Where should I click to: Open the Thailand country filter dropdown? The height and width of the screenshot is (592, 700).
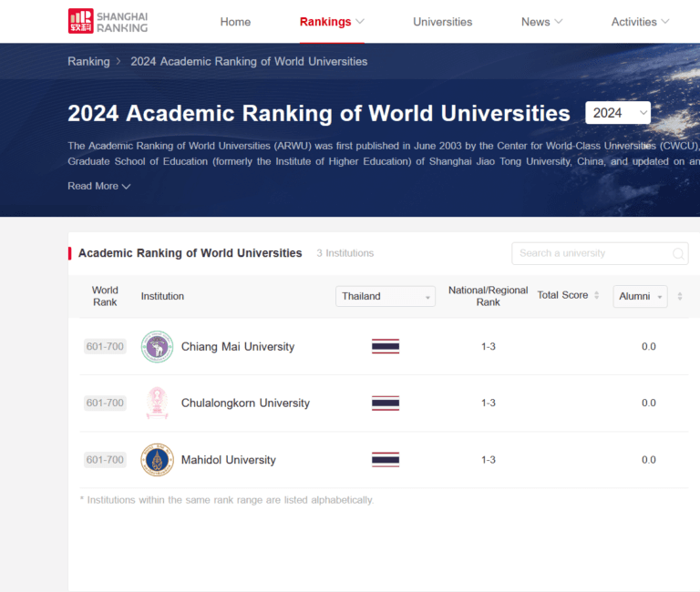[386, 296]
